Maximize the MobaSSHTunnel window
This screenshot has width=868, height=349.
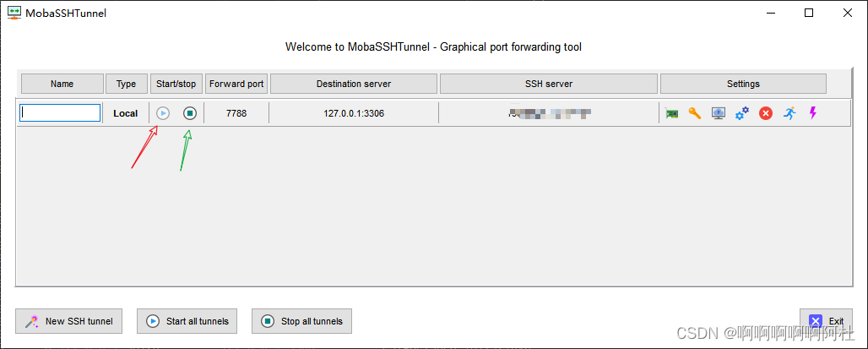(x=809, y=13)
